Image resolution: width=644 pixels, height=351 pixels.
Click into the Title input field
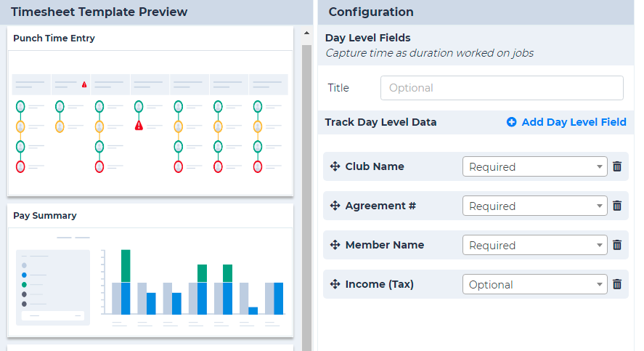coord(502,88)
